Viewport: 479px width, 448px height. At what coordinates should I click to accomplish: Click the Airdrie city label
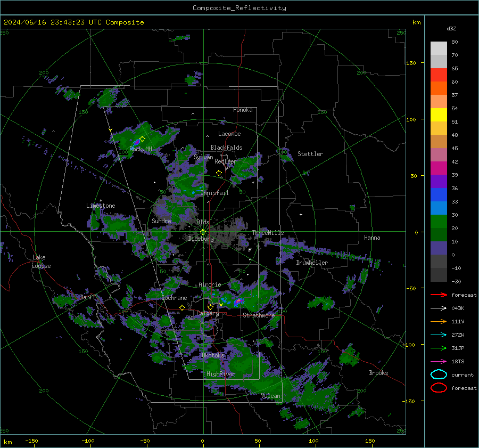(x=210, y=284)
